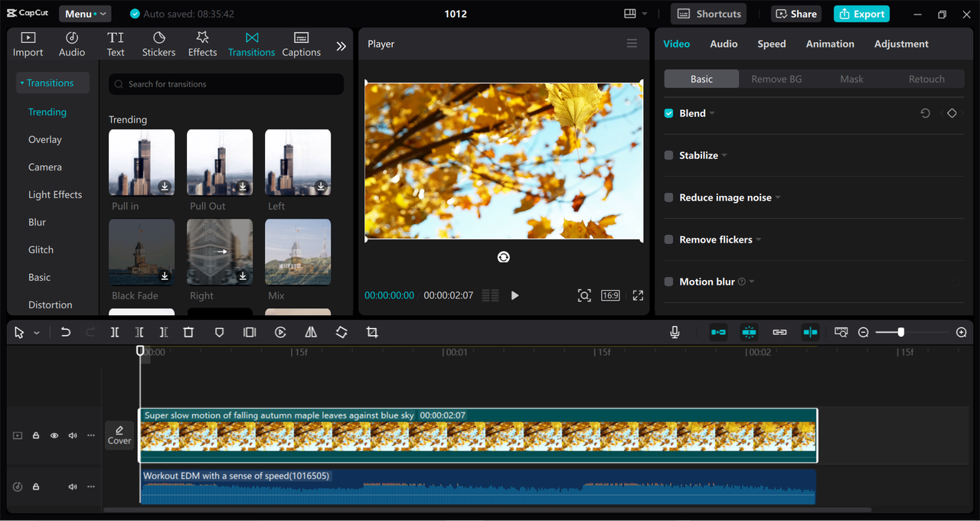
Task: Open the Captions panel
Action: point(301,44)
